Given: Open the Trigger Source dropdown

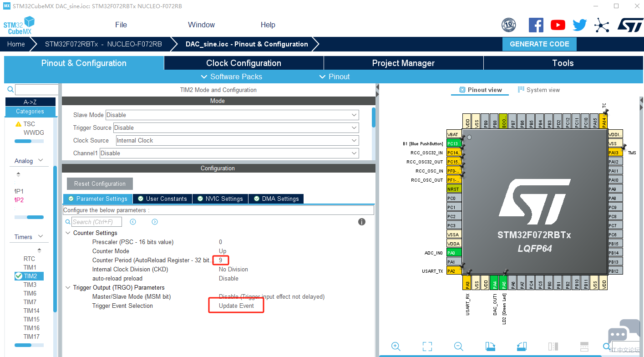Looking at the screenshot, I should click(236, 127).
